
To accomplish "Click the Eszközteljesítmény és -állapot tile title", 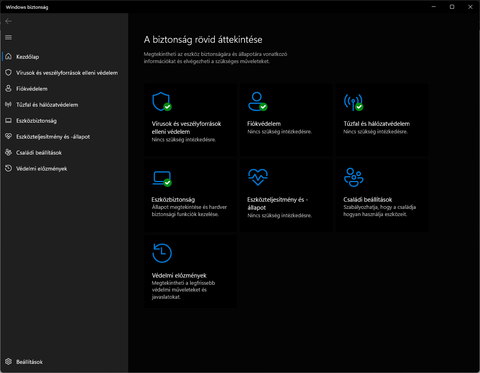I will pyautogui.click(x=277, y=204).
